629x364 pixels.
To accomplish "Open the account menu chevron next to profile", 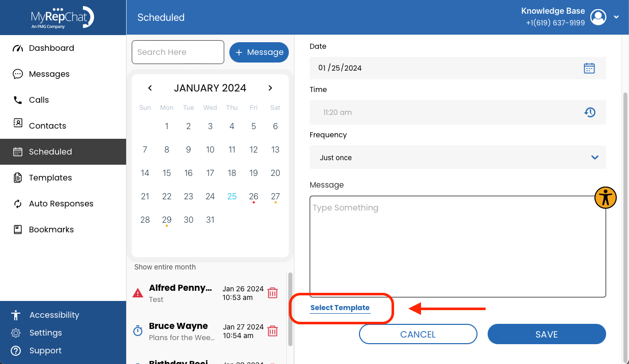I will [616, 17].
